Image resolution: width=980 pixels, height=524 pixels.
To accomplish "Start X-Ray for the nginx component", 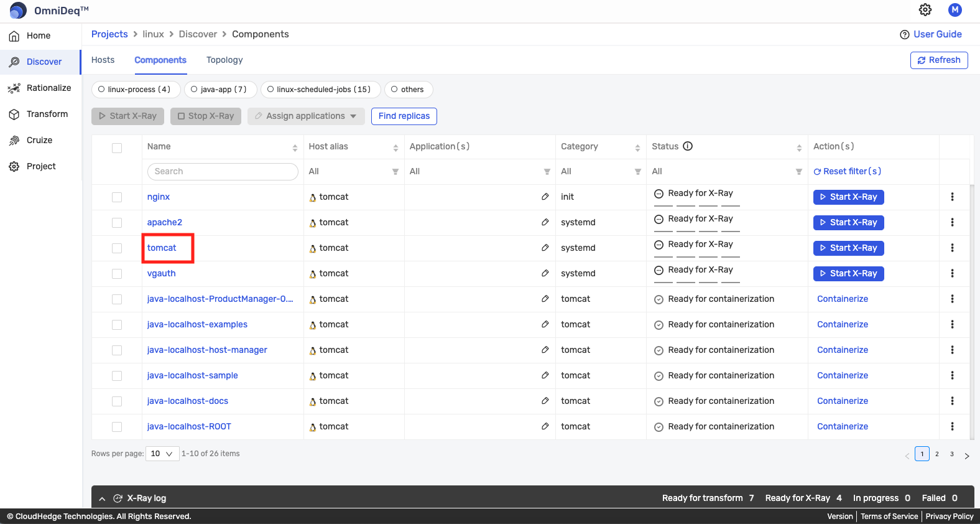I will (848, 197).
